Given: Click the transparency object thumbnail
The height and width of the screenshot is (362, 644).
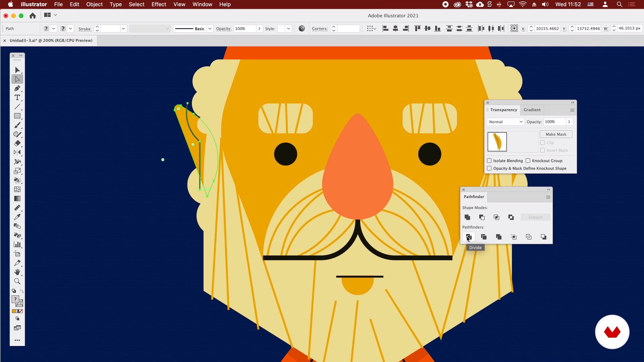Looking at the screenshot, I should [497, 141].
